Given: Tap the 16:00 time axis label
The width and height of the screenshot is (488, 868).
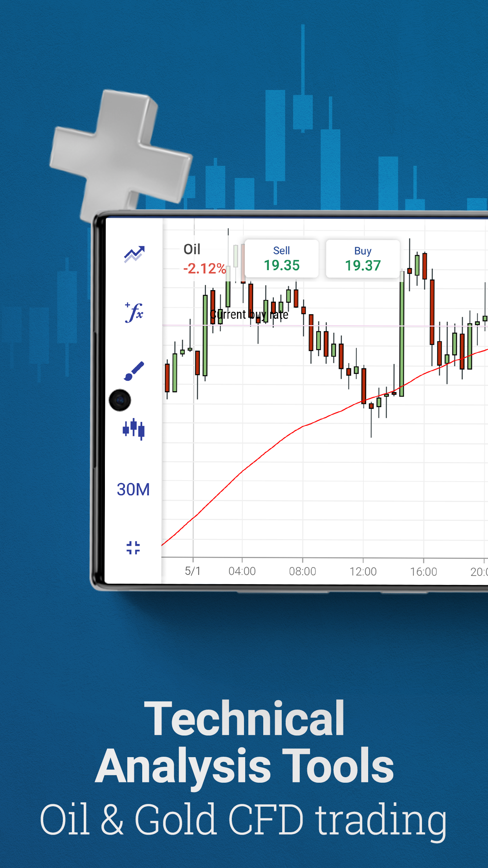Looking at the screenshot, I should point(424,572).
